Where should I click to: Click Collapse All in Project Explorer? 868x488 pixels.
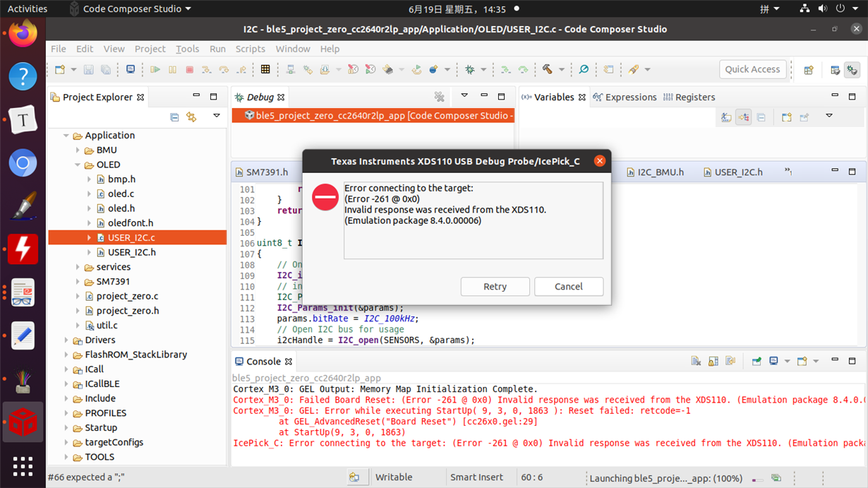pos(174,117)
